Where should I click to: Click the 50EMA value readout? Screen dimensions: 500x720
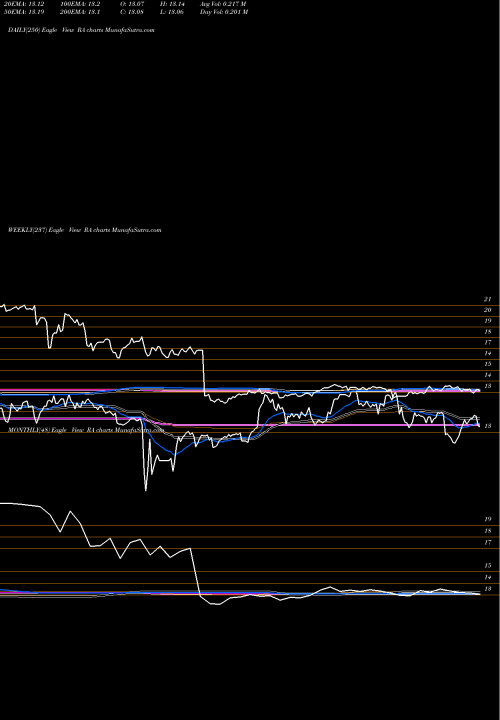point(23,12)
